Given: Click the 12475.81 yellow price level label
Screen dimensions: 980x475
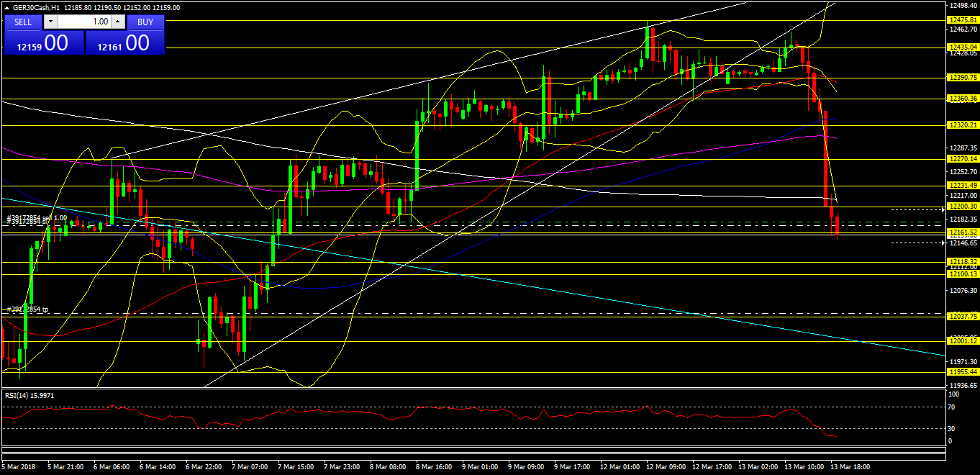Looking at the screenshot, I should pos(963,20).
